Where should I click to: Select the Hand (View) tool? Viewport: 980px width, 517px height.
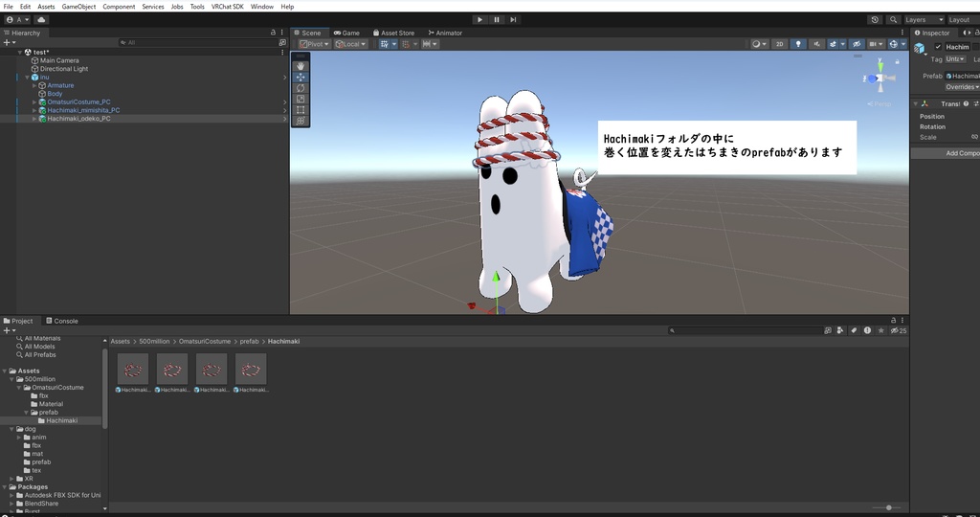point(301,66)
